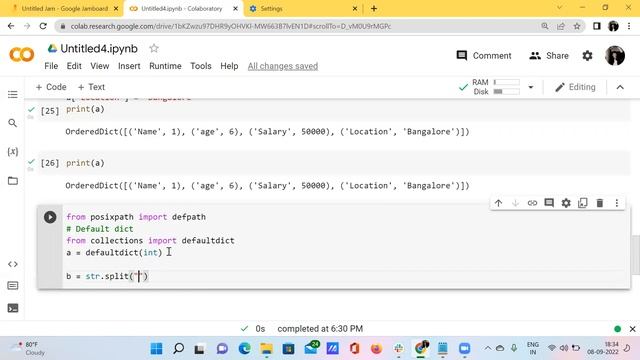This screenshot has width=640, height=360.
Task: Open the command palette icon
Action: click(13, 286)
